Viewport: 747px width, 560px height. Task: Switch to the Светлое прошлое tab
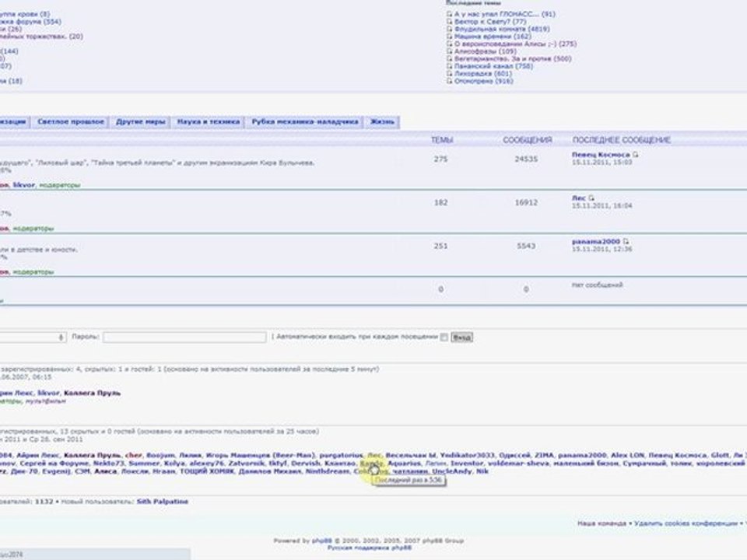(71, 122)
